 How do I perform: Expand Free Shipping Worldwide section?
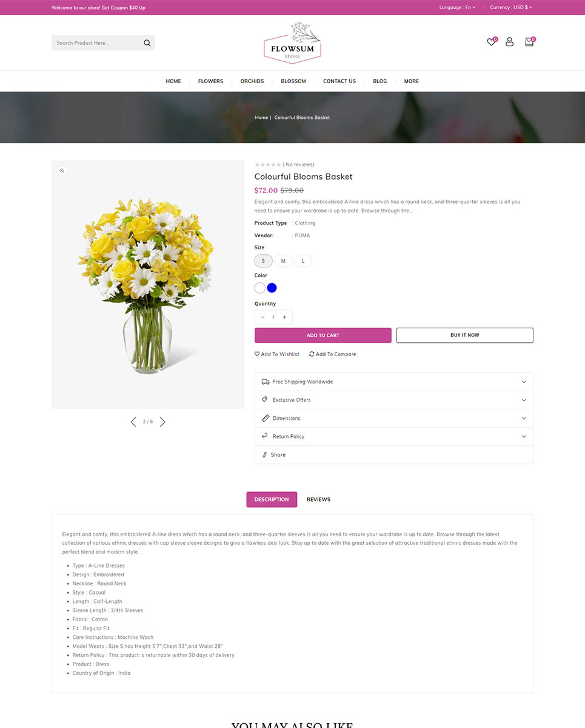(x=394, y=382)
